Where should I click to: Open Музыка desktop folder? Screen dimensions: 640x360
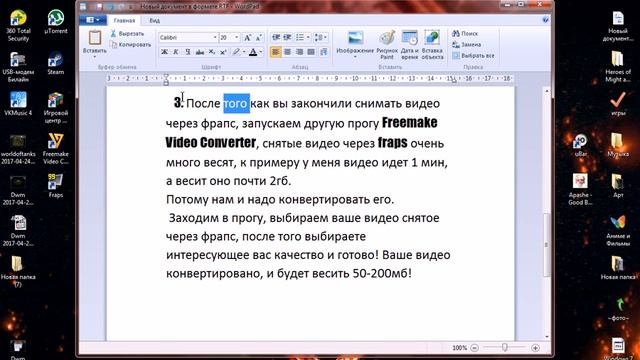(618, 145)
